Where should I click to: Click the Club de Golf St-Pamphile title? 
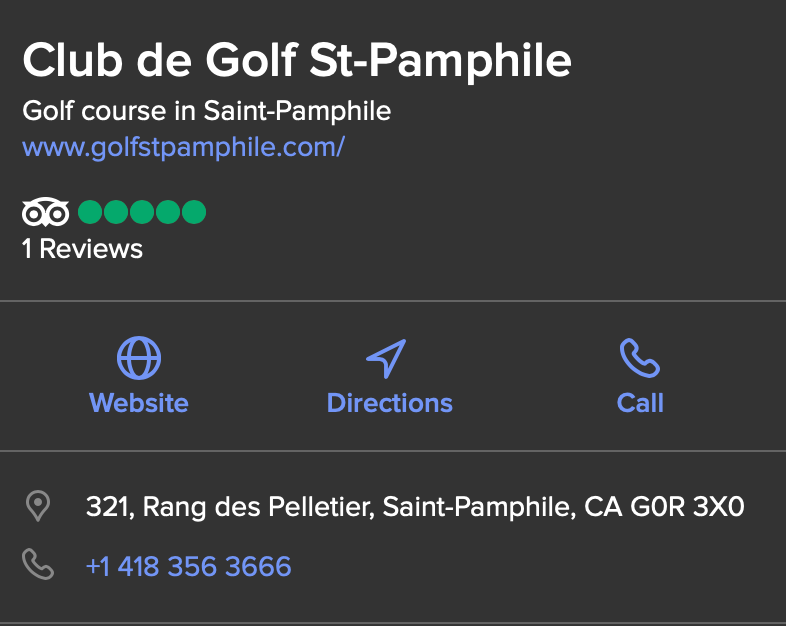pos(297,60)
